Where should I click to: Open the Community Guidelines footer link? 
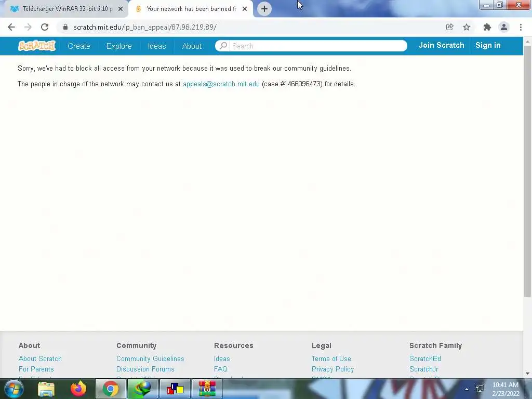150,358
